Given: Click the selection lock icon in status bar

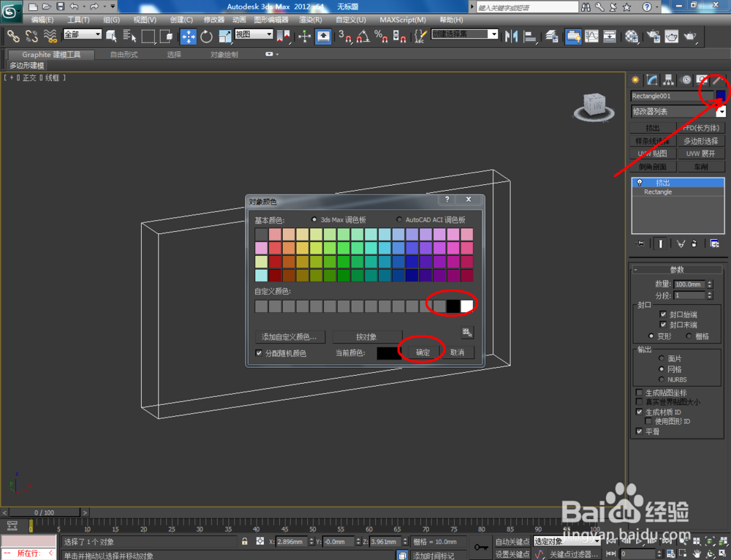Looking at the screenshot, I should 244,541.
